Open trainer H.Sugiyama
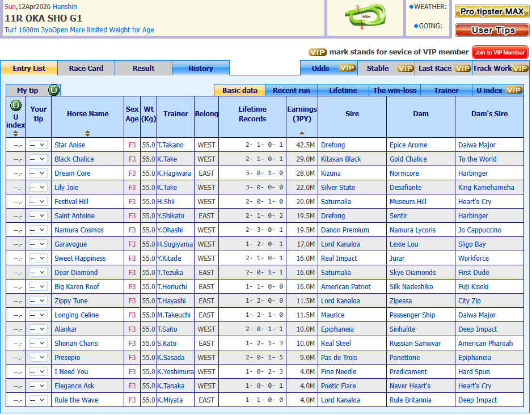The width and height of the screenshot is (532, 415). point(175,244)
